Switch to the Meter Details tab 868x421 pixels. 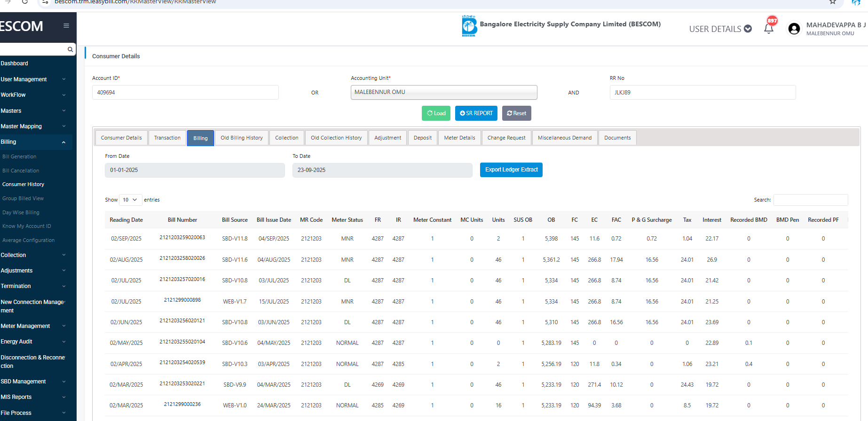(459, 138)
